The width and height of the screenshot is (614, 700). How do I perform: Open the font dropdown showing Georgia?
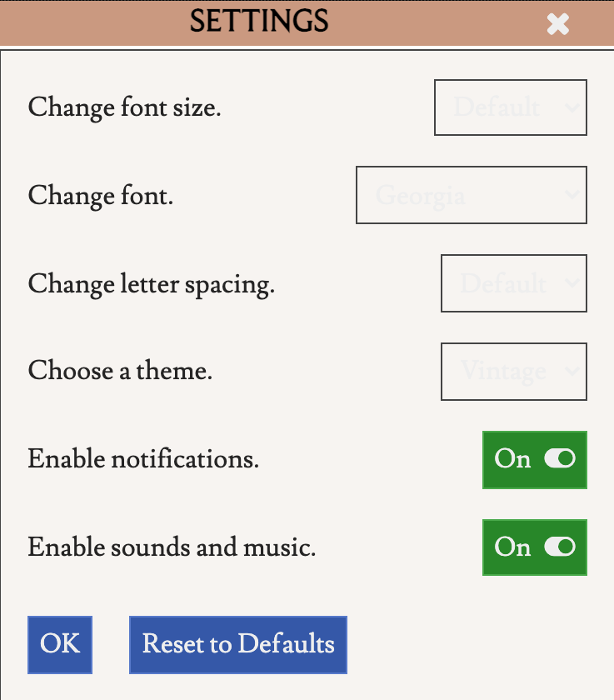pyautogui.click(x=472, y=195)
